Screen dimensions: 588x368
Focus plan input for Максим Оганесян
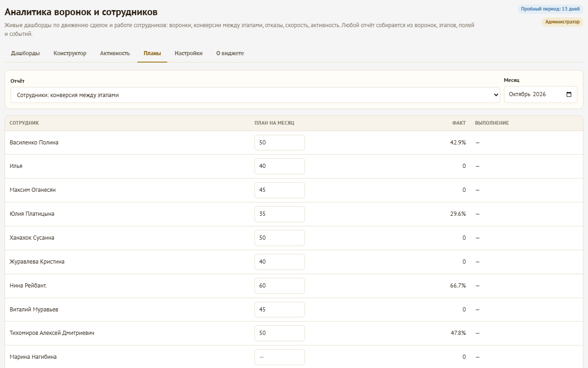[280, 190]
